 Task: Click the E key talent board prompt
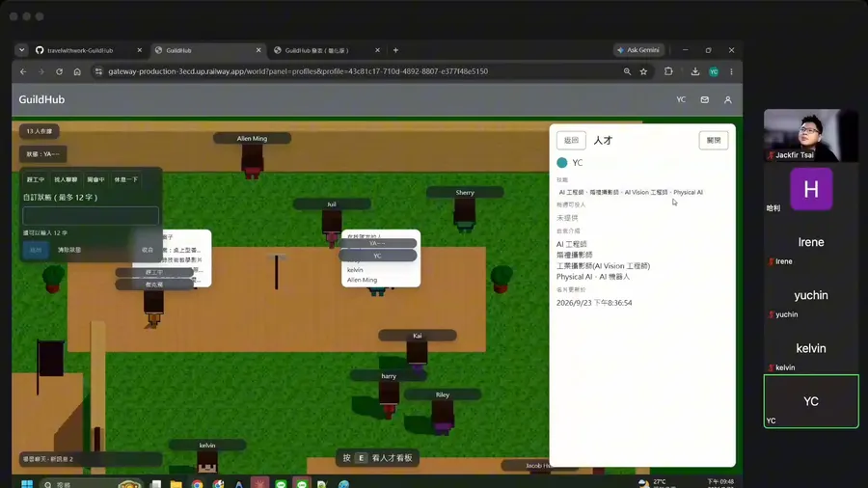377,458
